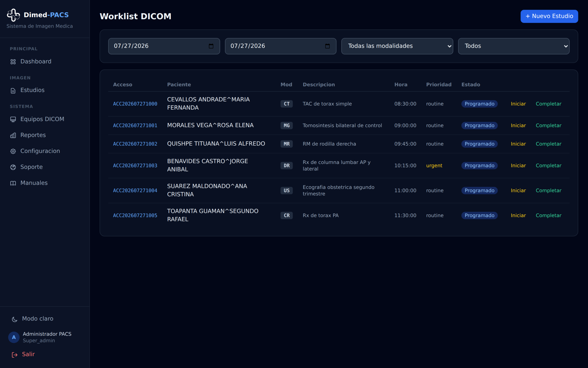
Task: Open the Todas las modalidades dropdown
Action: tap(397, 46)
